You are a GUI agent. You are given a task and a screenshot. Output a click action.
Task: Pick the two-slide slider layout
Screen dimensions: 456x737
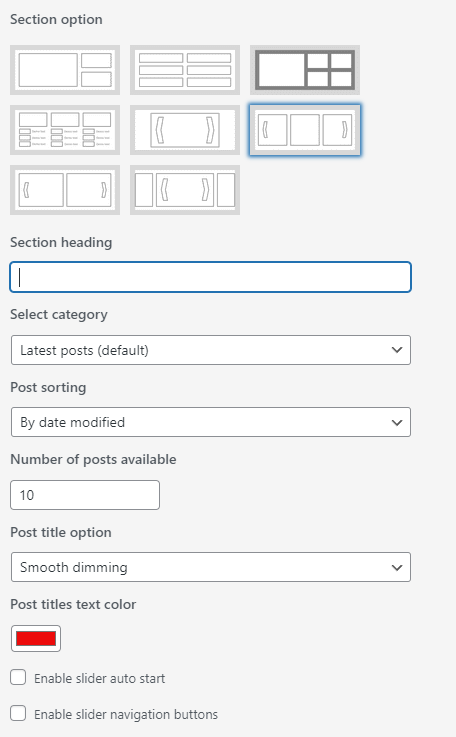tap(65, 190)
